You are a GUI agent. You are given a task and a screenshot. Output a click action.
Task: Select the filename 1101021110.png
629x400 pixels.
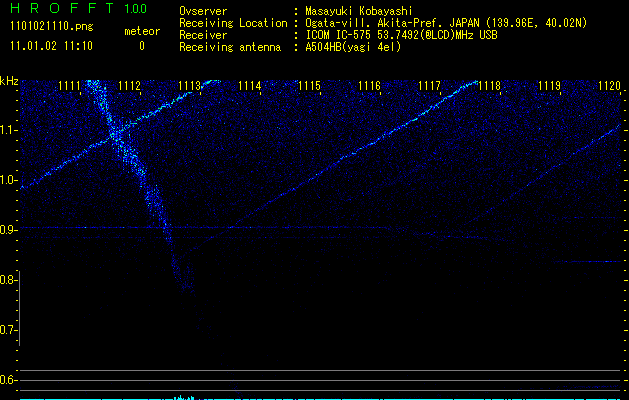52,27
